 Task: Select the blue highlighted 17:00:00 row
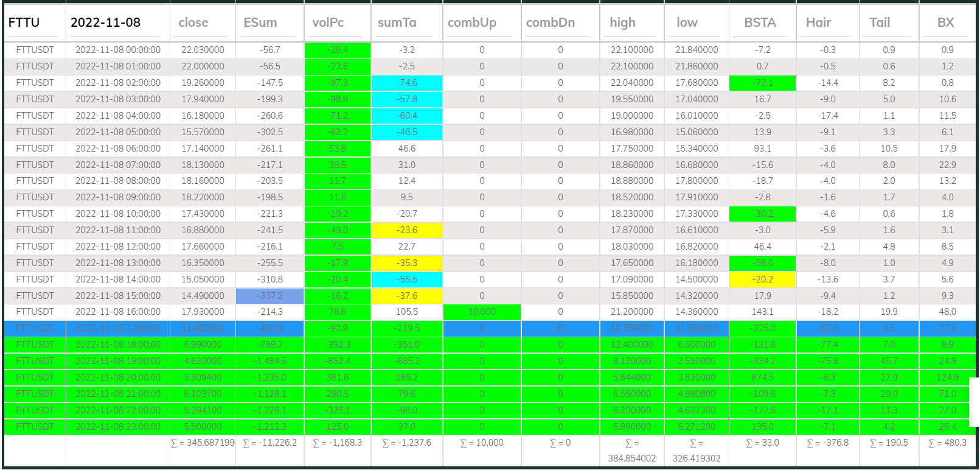(490, 328)
